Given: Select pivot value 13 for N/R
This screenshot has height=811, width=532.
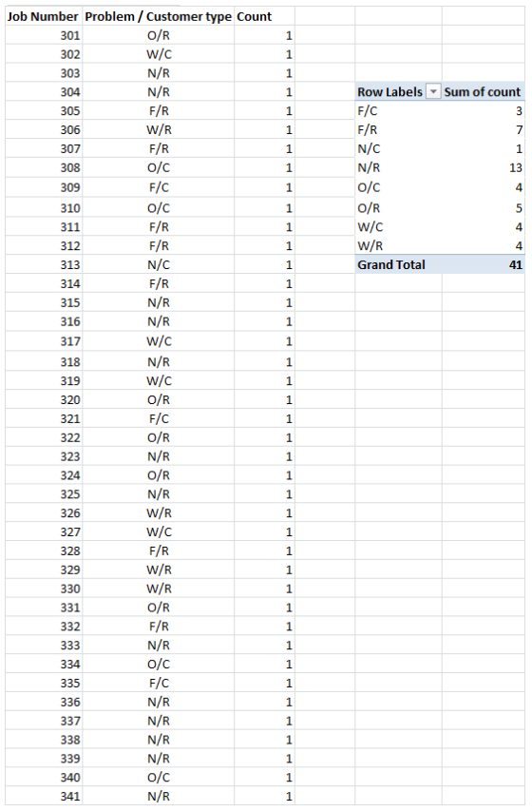Looking at the screenshot, I should click(484, 167).
